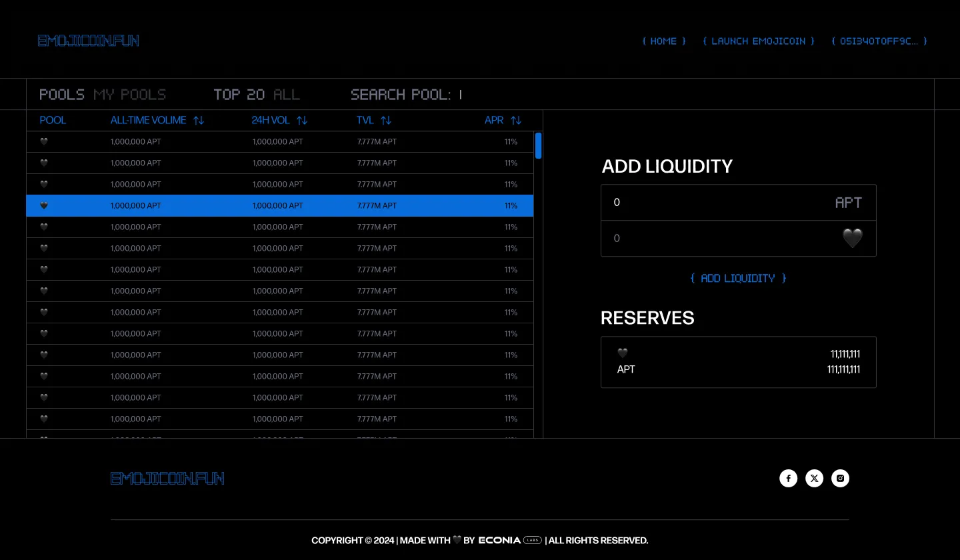Sort pools by All-Time Volume arrows
The image size is (960, 560).
click(198, 121)
